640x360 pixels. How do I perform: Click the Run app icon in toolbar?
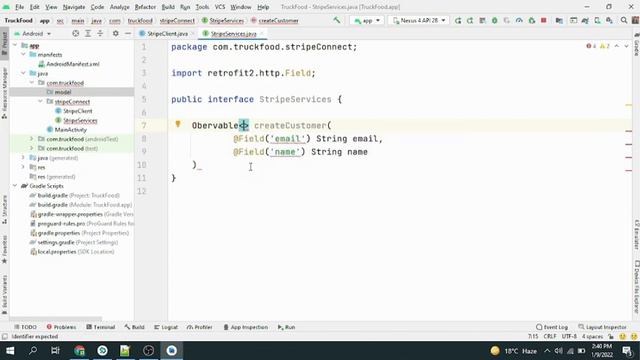click(x=458, y=20)
